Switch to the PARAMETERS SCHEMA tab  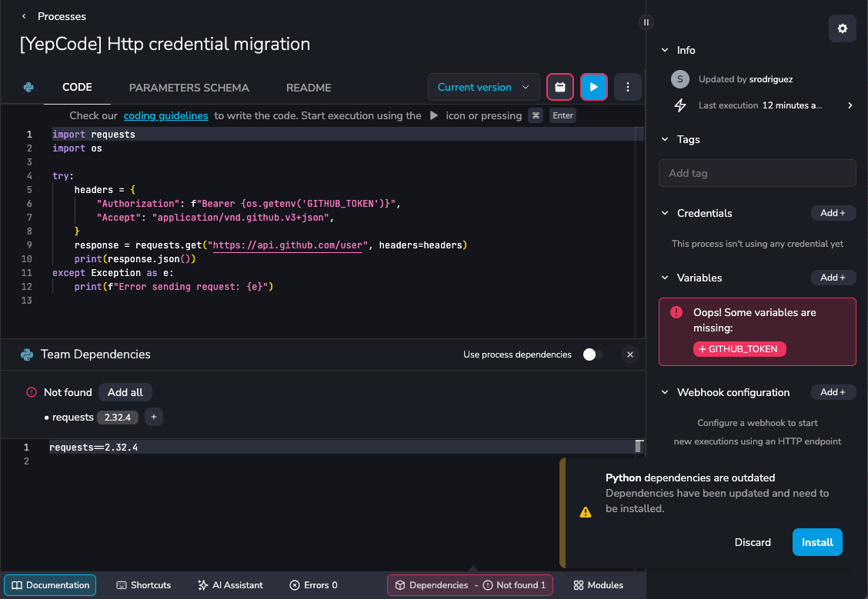(189, 88)
